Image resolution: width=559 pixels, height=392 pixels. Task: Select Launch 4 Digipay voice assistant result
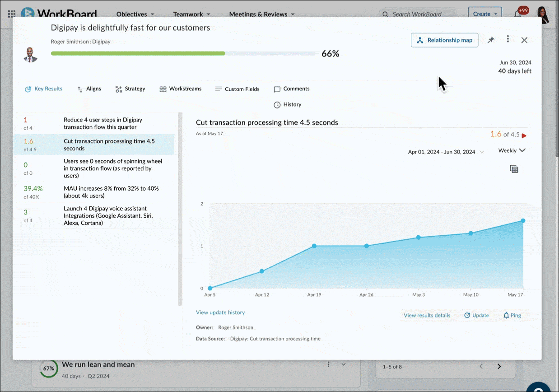[94, 215]
